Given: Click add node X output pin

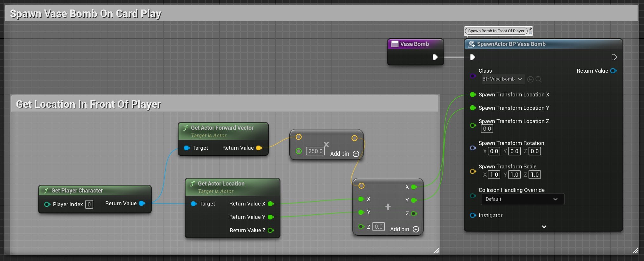Looking at the screenshot, I should pos(414,187).
